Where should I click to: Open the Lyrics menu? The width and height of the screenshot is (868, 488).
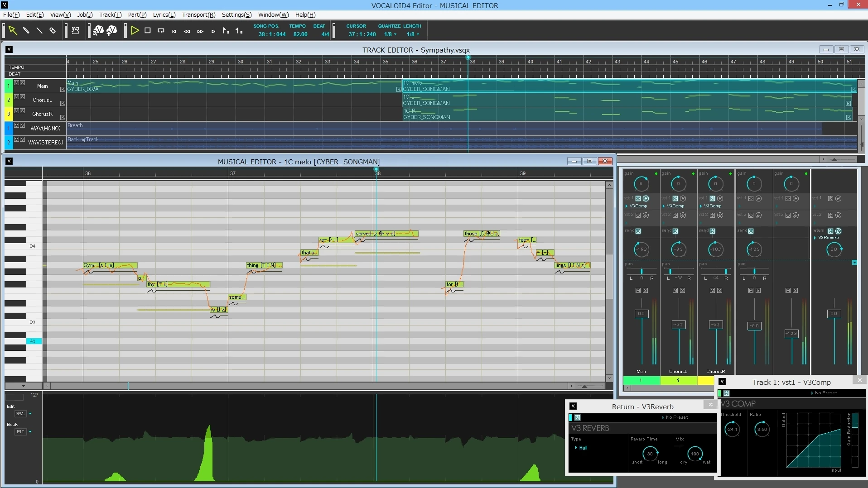[164, 14]
